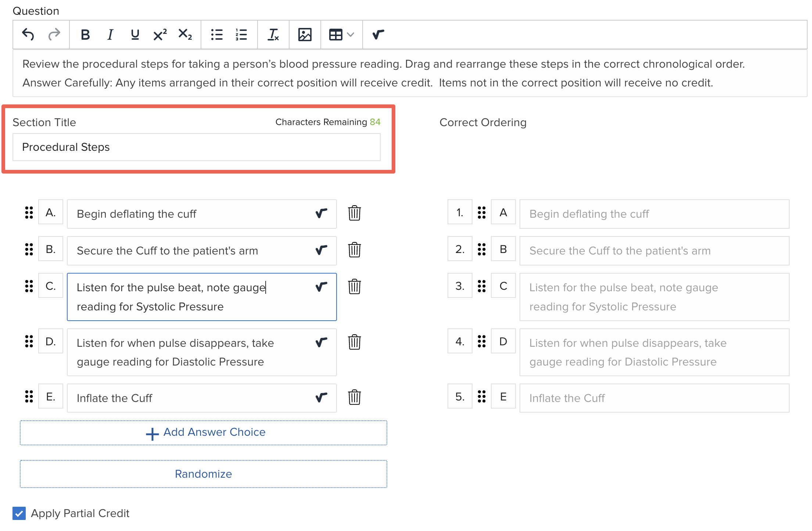The image size is (812, 531).
Task: Delete answer choice D
Action: [355, 342]
